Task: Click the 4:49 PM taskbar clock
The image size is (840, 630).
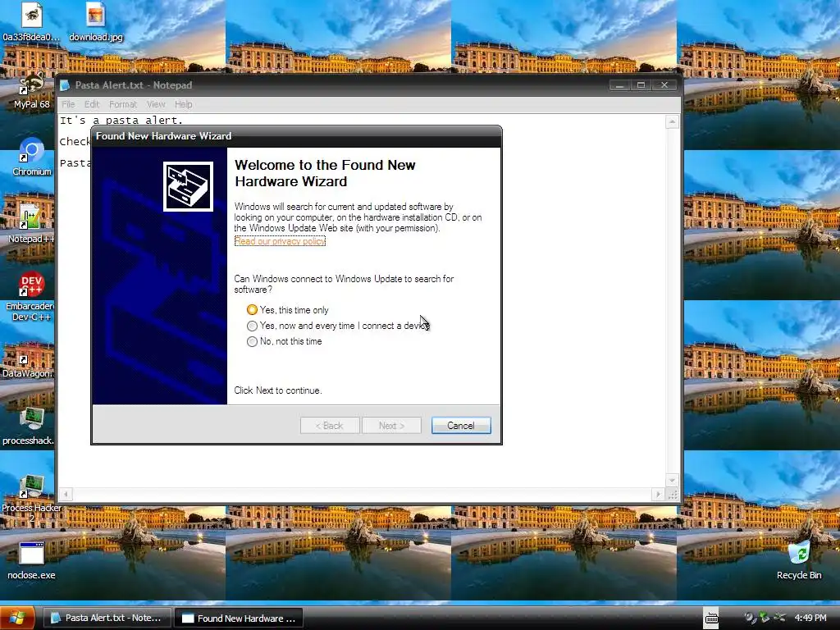Action: [x=810, y=618]
